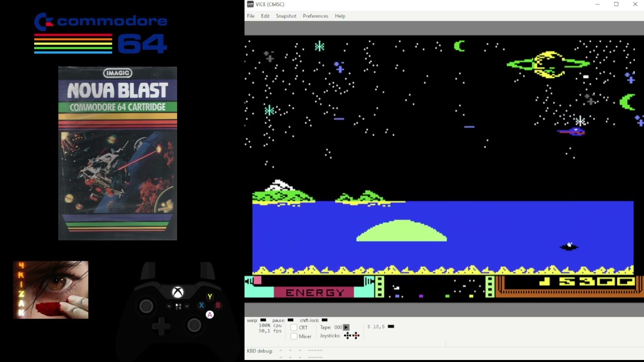Open the Preferences menu

pos(315,16)
